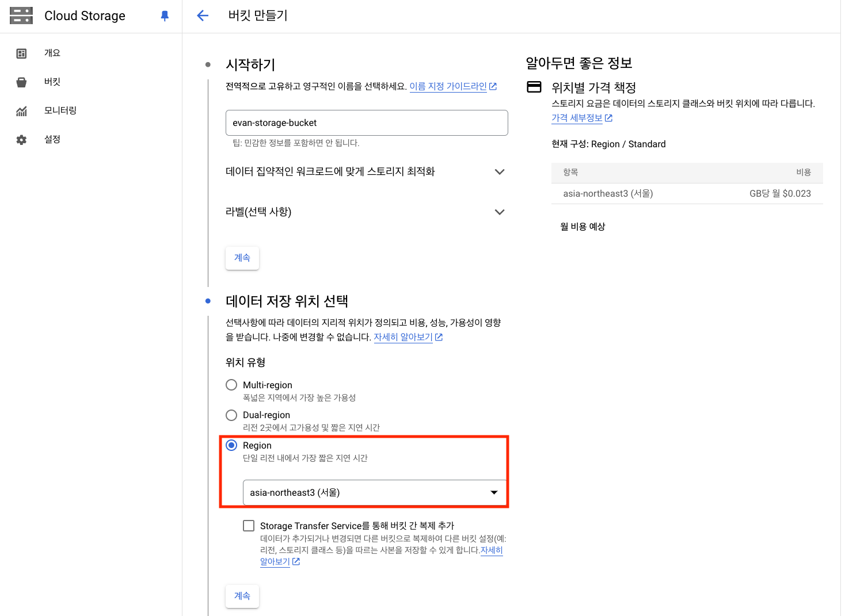Click asia-northeast3 (서울) row in pricing table
849x616 pixels.
click(687, 193)
